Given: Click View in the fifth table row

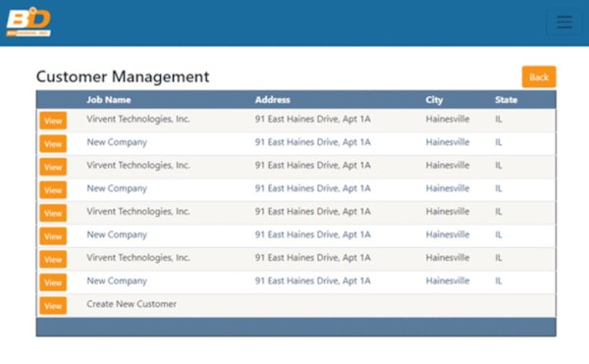Looking at the screenshot, I should pyautogui.click(x=53, y=213).
